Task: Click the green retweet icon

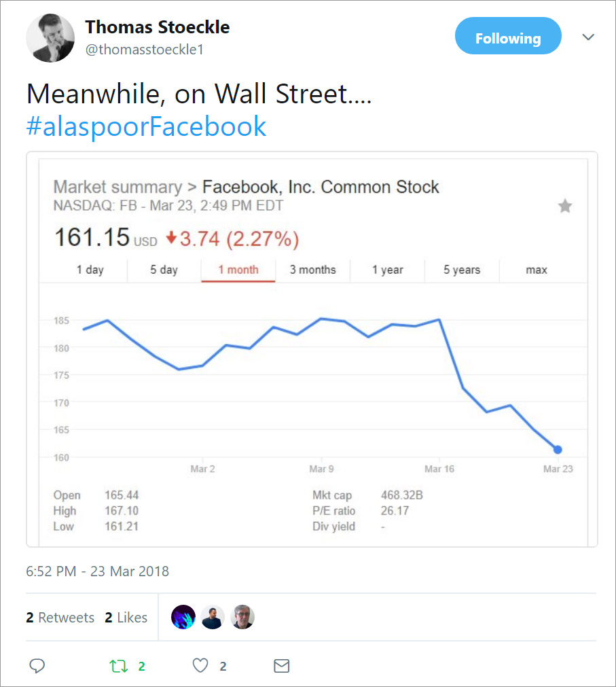Action: coord(119,666)
